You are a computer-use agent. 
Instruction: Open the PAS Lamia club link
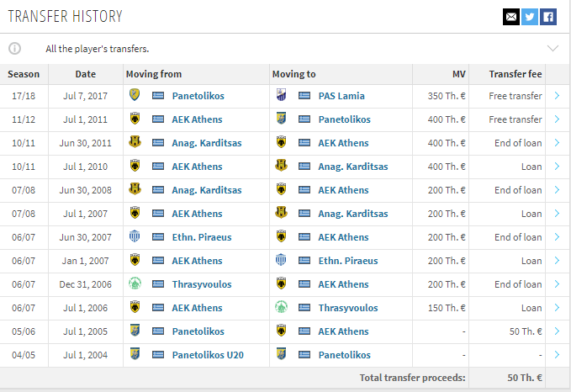(x=341, y=96)
